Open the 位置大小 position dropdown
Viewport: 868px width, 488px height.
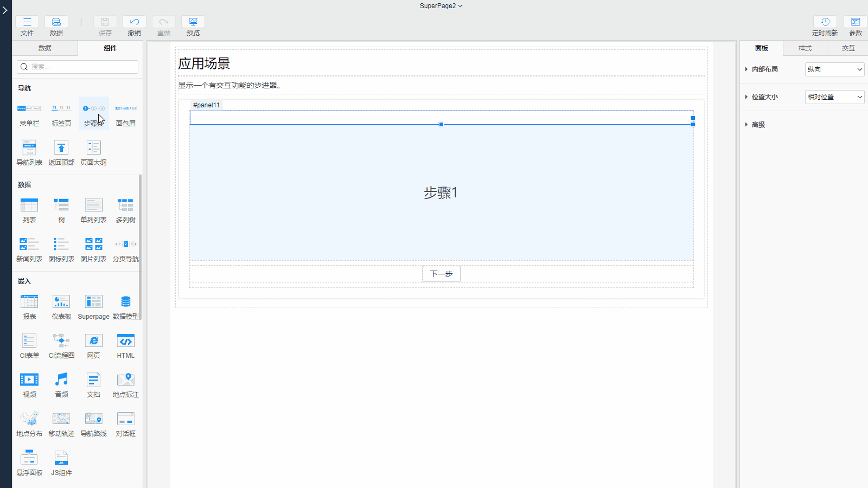834,97
